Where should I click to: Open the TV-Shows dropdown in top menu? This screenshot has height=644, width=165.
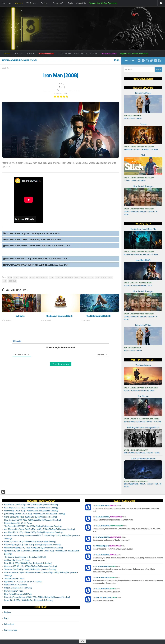tap(32, 3)
